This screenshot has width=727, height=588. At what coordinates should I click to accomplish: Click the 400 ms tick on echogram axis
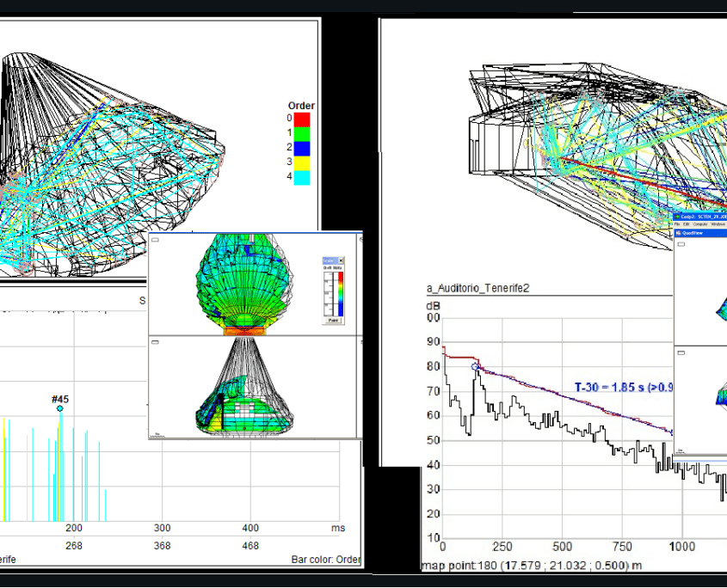pos(250,528)
